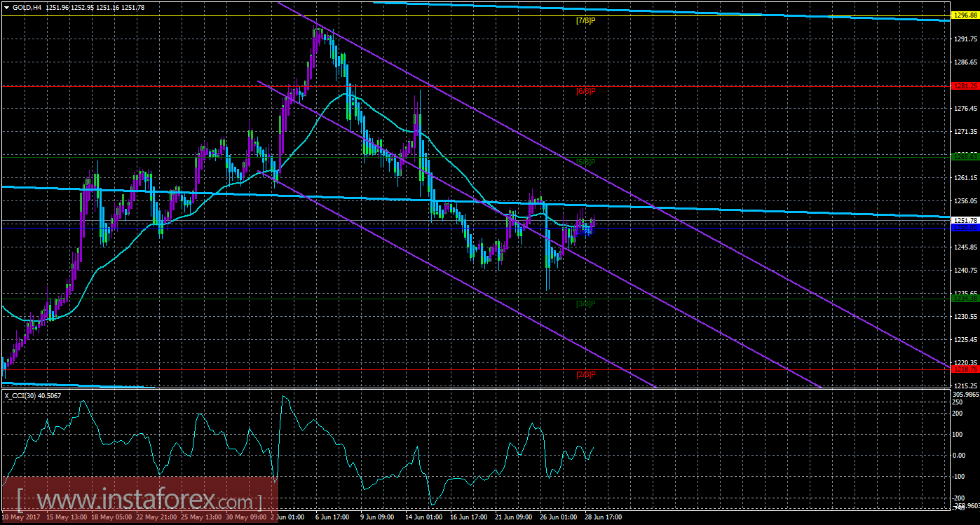Click the 15 May 13:00 time axis label
The width and height of the screenshot is (980, 525).
click(67, 518)
